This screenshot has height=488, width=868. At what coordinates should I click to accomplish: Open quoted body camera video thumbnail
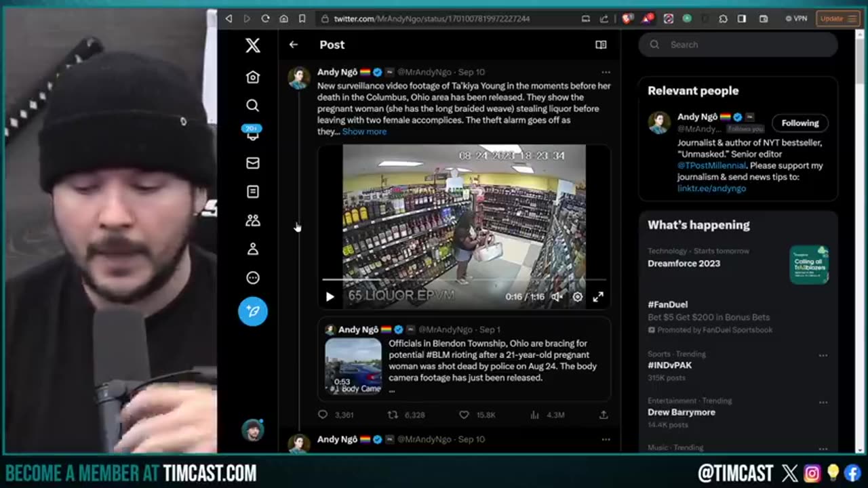click(353, 366)
